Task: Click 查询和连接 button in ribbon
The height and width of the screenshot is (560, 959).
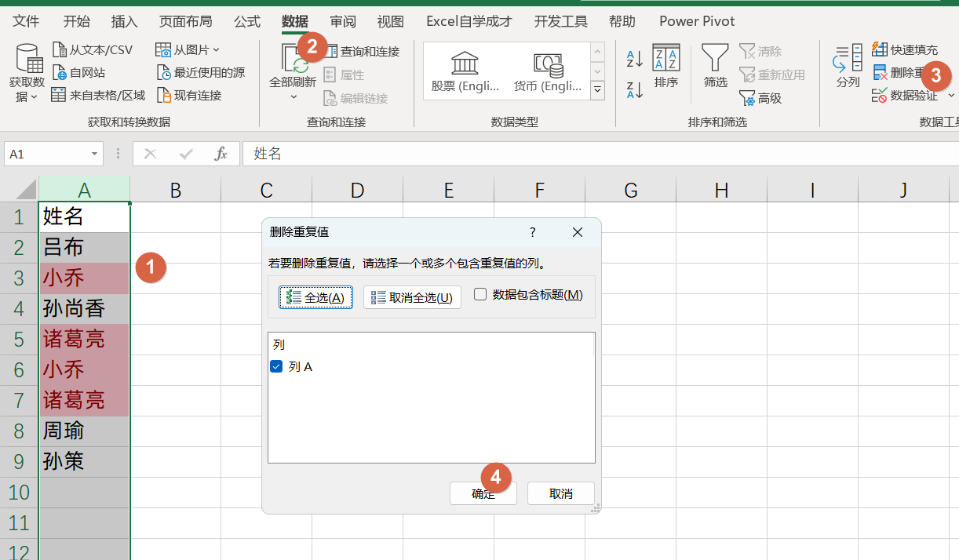Action: click(x=362, y=52)
